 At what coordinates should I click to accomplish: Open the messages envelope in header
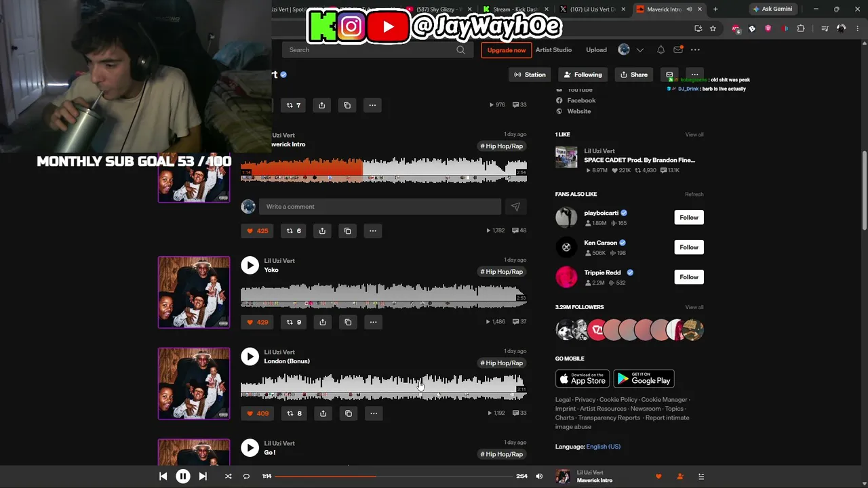(678, 49)
